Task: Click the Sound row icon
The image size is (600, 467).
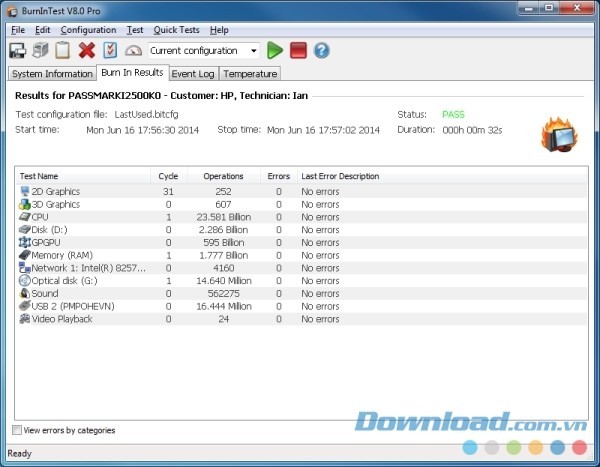Action: [x=25, y=293]
